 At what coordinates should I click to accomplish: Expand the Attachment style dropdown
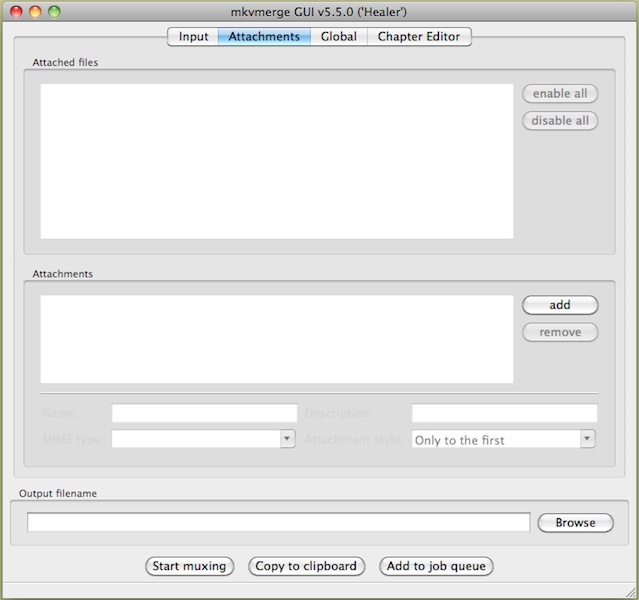(x=503, y=439)
